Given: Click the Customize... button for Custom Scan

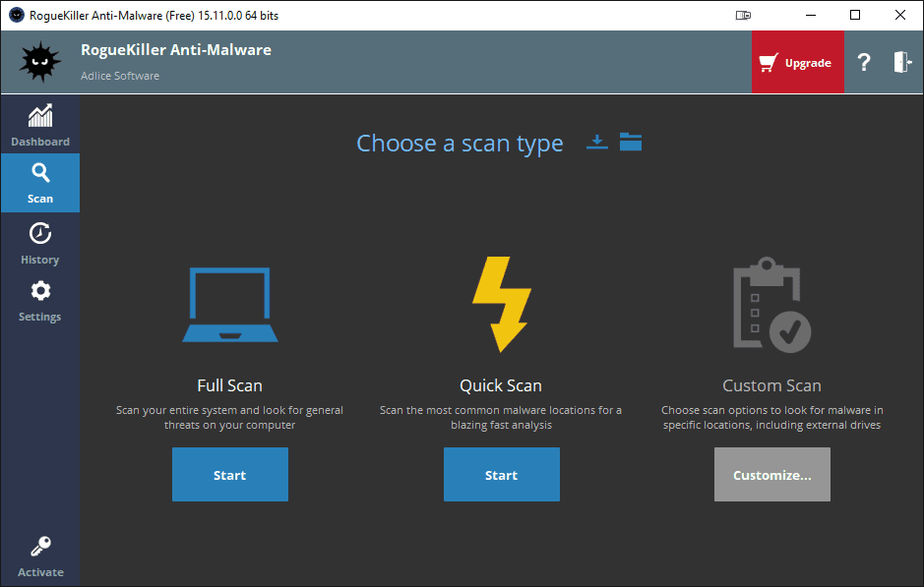Looking at the screenshot, I should tap(771, 475).
